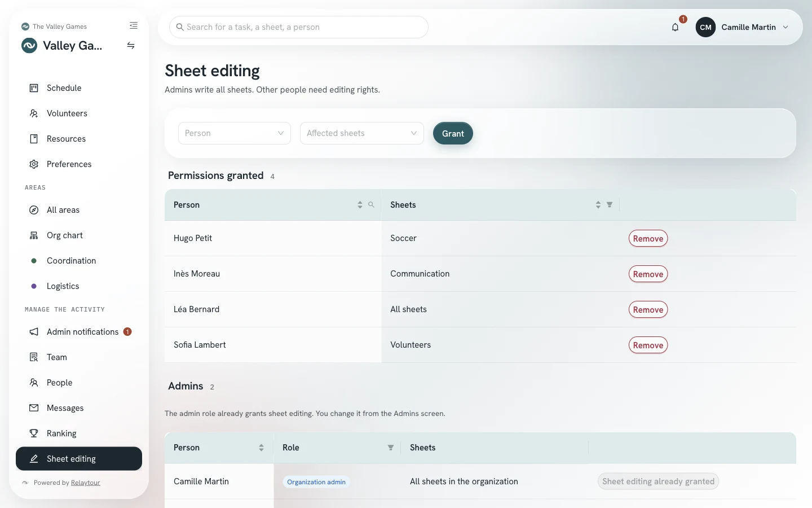Image resolution: width=812 pixels, height=508 pixels.
Task: Sort Person column in Permissions granted
Action: tap(360, 205)
